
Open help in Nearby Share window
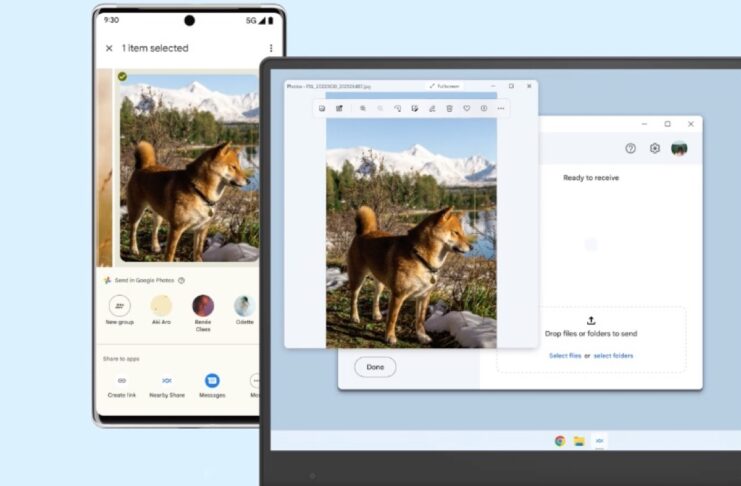click(x=630, y=148)
